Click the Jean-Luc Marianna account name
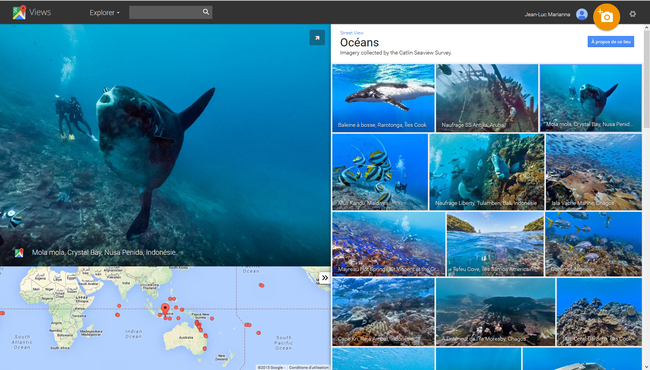650x370 pixels. (547, 15)
